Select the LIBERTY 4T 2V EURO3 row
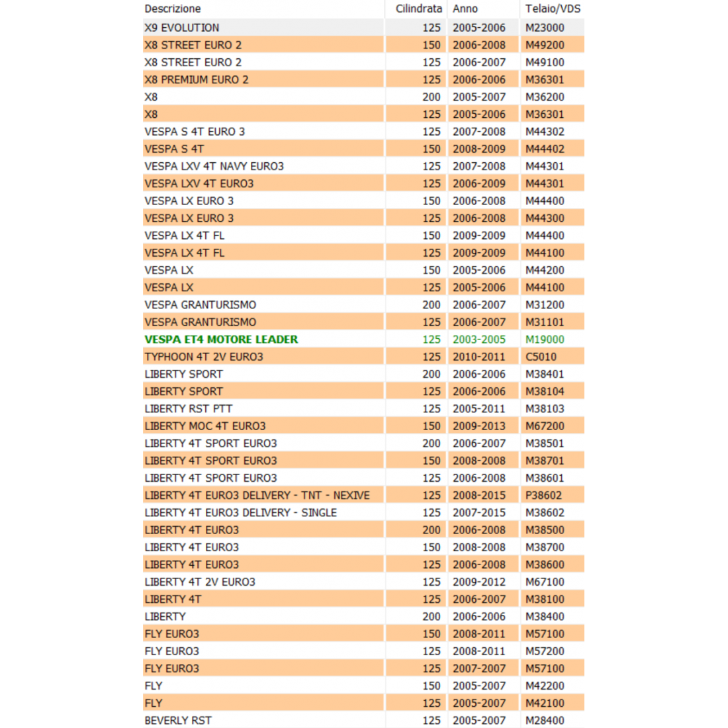The width and height of the screenshot is (728, 728). click(x=200, y=582)
